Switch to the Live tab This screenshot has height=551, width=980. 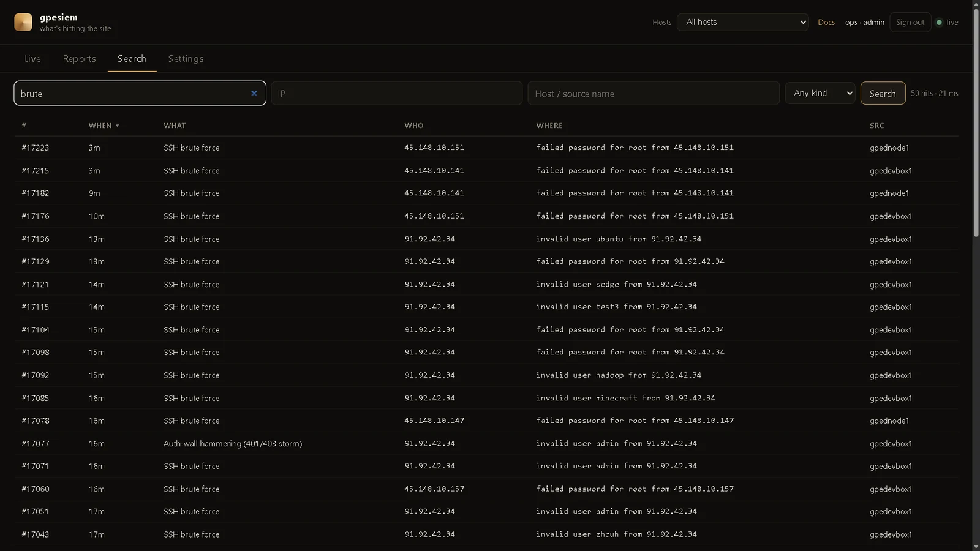pos(32,59)
